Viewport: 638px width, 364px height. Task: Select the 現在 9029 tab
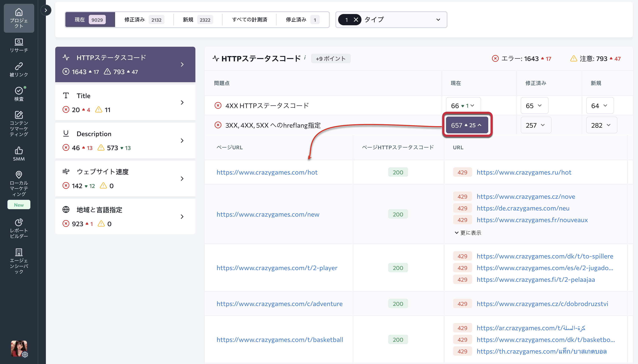[x=90, y=20]
